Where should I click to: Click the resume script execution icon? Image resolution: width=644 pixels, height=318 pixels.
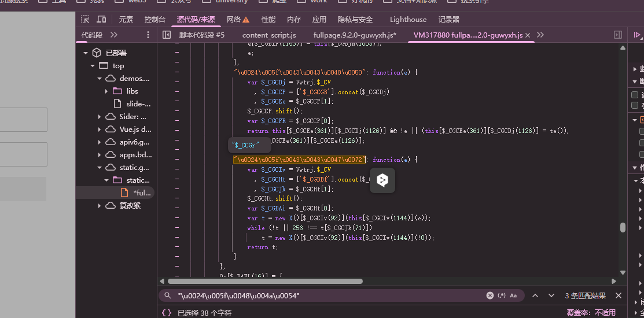pos(638,35)
